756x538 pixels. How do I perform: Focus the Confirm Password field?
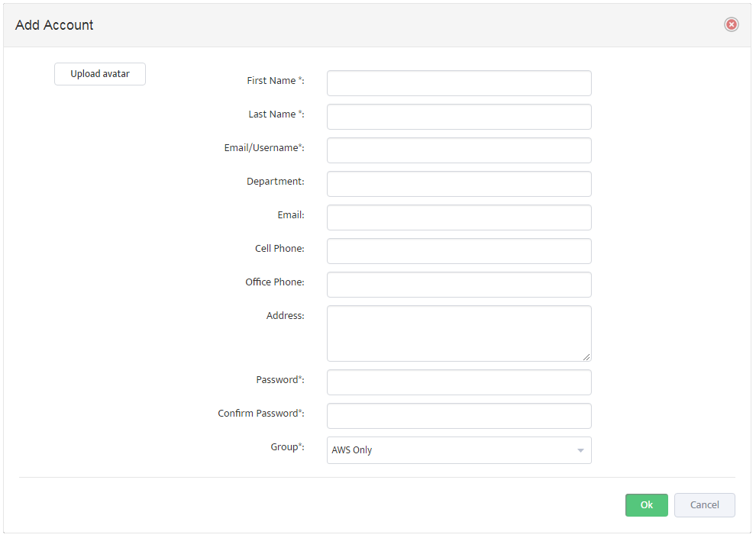click(459, 416)
